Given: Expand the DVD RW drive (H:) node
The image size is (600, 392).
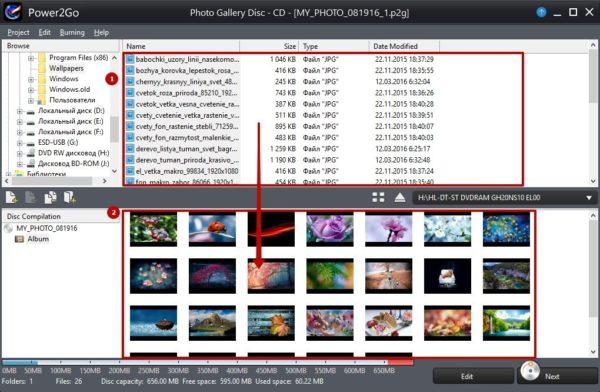Looking at the screenshot, I should coord(20,153).
